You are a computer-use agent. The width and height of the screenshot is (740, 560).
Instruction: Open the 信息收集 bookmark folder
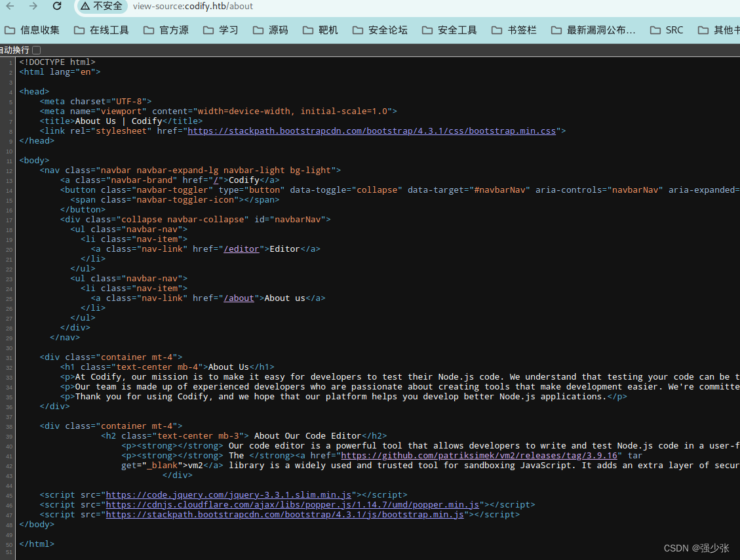coord(32,30)
